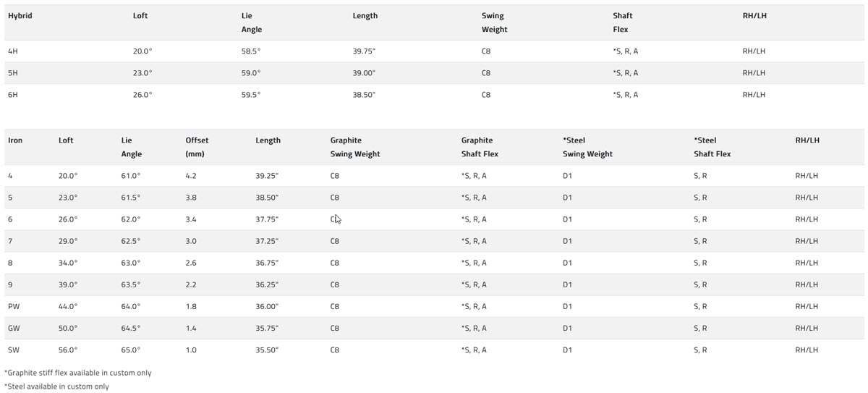Click the RH/LH header in hybrid table
The image size is (868, 393).
[x=754, y=16]
